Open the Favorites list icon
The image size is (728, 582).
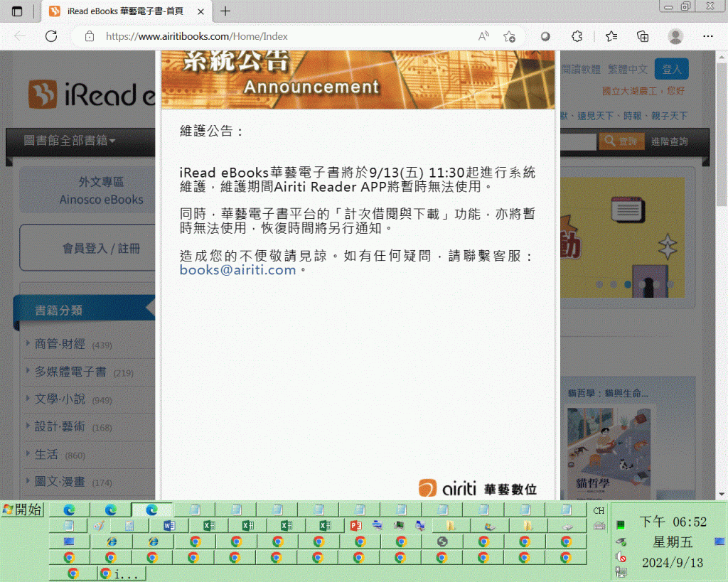611,36
